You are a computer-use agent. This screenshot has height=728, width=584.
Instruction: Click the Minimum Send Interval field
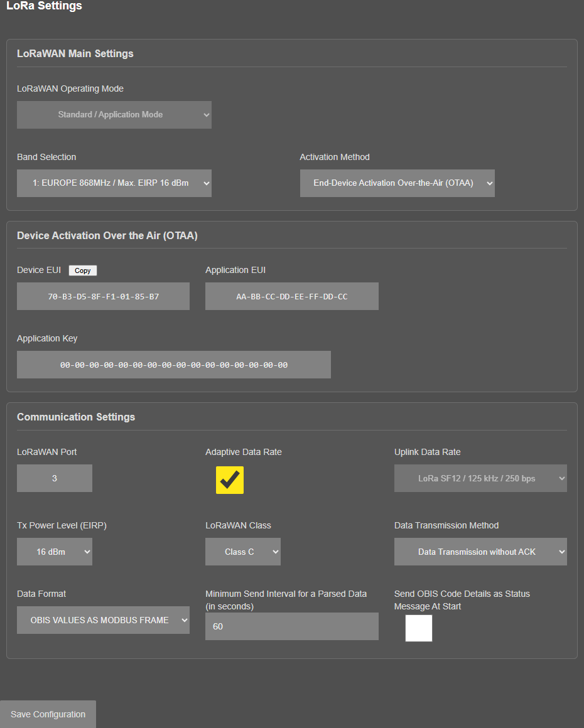coord(292,626)
